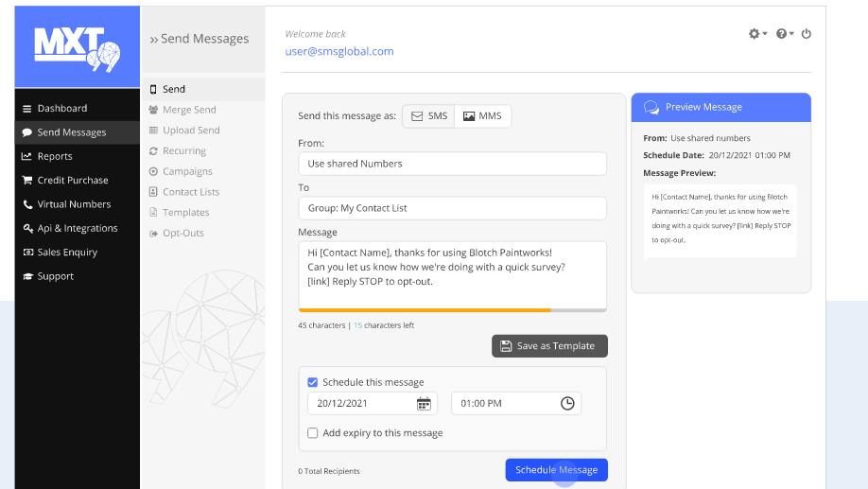Click the calendar icon in date field
Image resolution: width=868 pixels, height=489 pixels.
point(425,404)
